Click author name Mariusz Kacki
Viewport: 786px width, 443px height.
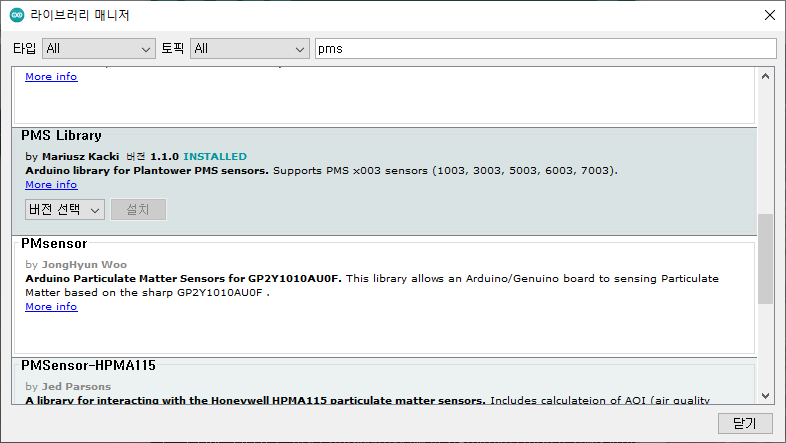point(80,156)
